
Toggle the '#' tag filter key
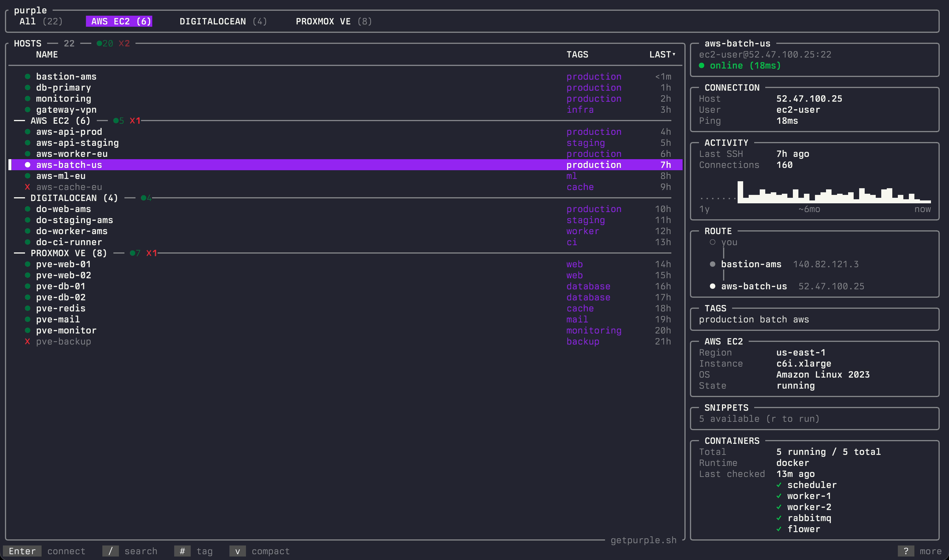pos(182,551)
